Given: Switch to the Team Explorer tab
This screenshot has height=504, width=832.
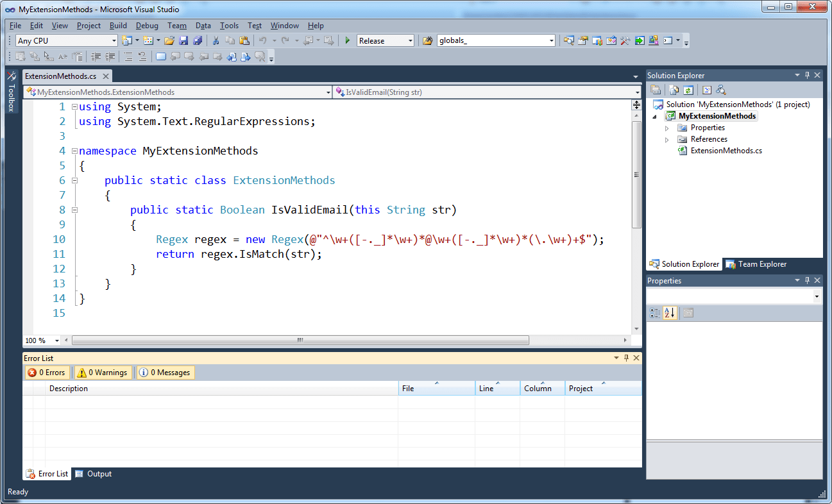Looking at the screenshot, I should (x=756, y=264).
